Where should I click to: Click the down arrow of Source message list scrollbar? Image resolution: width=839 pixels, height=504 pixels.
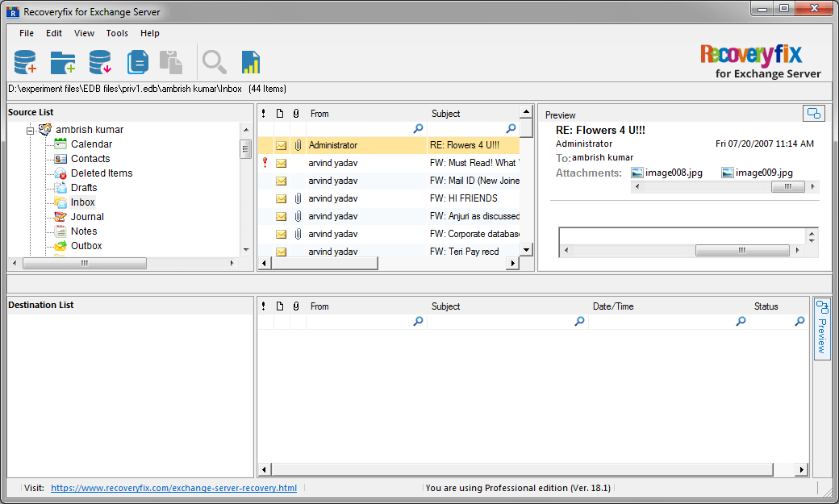(527, 250)
